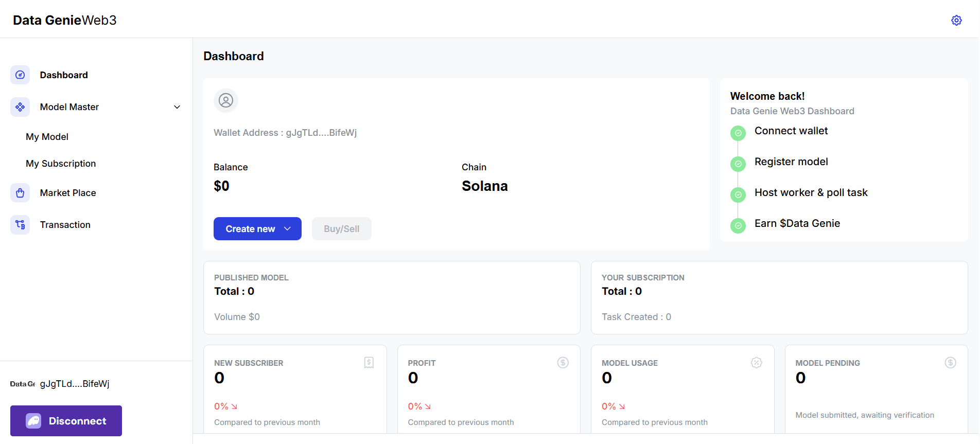Viewport: 980px width, 444px height.
Task: Click the Model Usage down-trend arrow
Action: click(x=622, y=406)
